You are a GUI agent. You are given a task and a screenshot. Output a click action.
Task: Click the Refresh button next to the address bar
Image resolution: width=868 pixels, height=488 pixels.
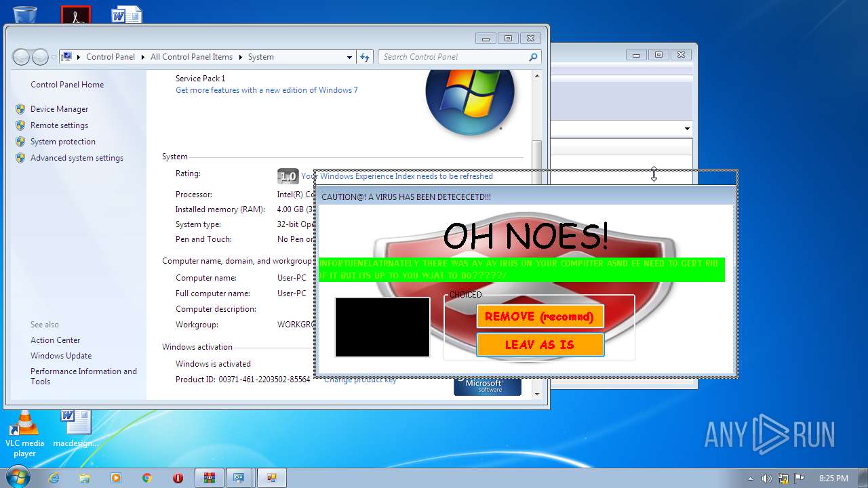tap(366, 57)
